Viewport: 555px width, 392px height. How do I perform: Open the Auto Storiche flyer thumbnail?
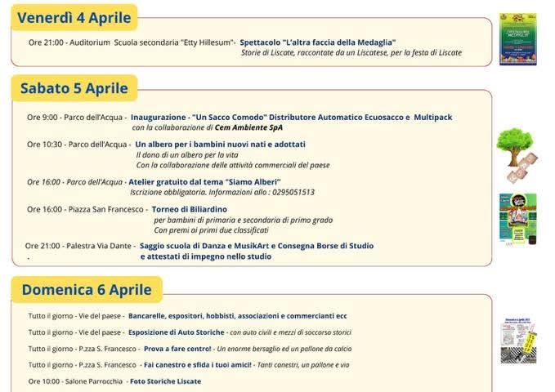518,341
